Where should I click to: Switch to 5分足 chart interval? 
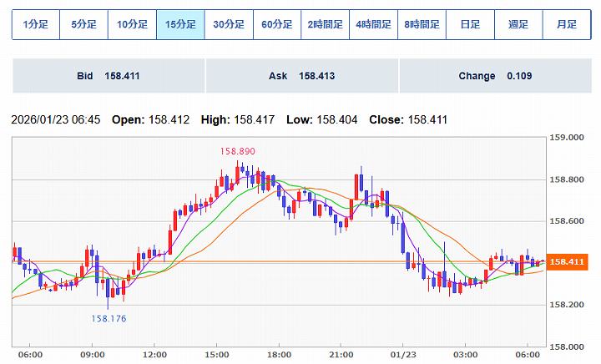(84, 25)
